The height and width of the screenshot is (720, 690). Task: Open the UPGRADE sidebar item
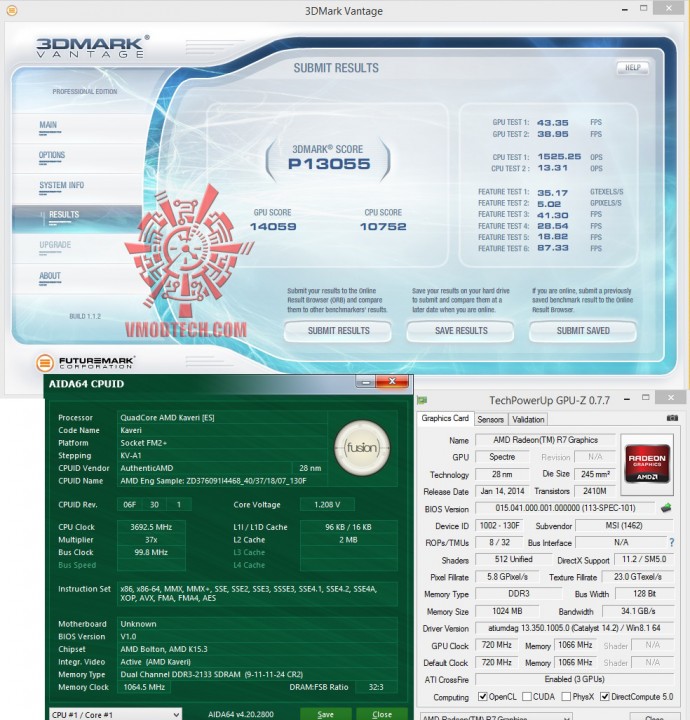click(55, 245)
